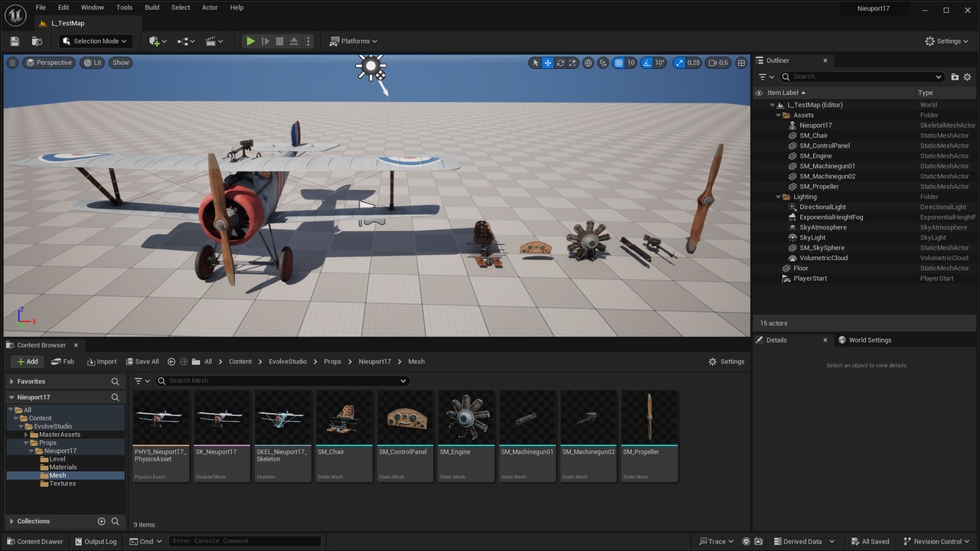Open the viewport hamburger options menu
The height and width of the screenshot is (551, 980).
(12, 63)
